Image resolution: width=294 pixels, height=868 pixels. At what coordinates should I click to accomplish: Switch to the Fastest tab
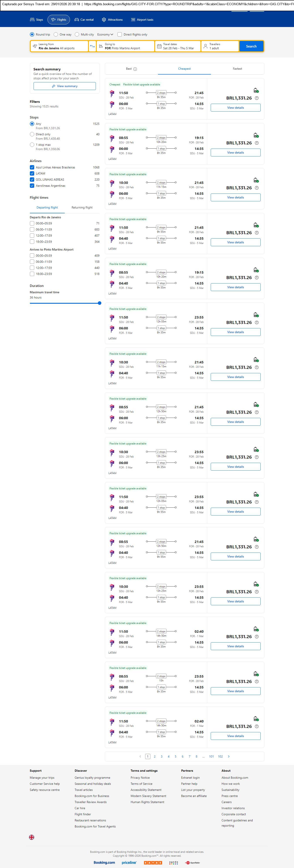pos(237,69)
